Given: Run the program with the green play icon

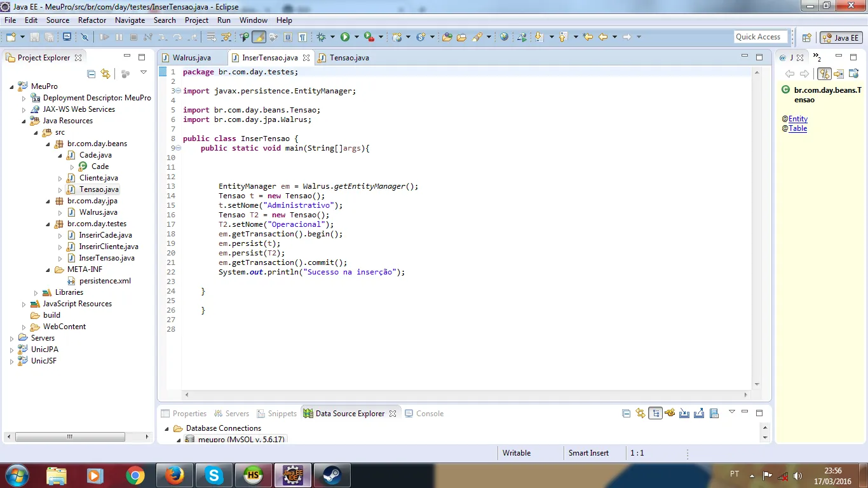Looking at the screenshot, I should pos(345,37).
